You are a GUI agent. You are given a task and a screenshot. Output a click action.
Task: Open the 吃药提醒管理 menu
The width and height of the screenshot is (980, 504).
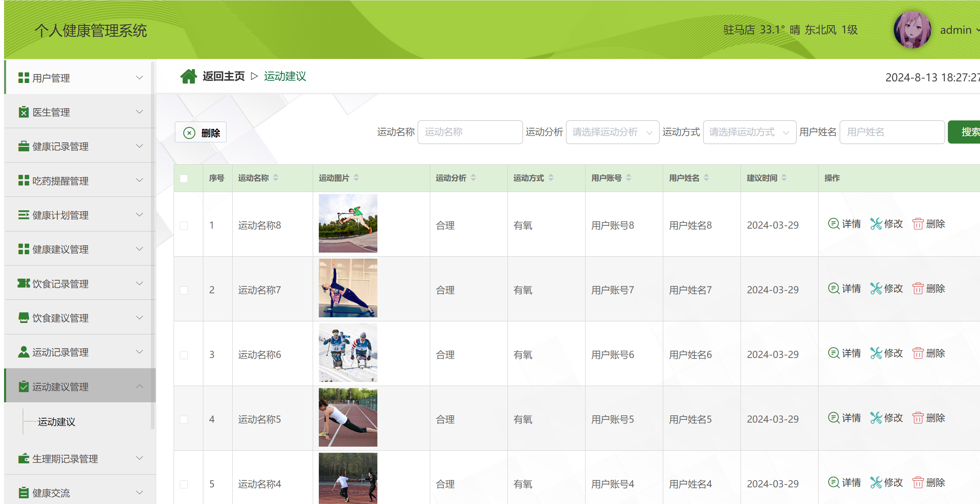(80, 180)
